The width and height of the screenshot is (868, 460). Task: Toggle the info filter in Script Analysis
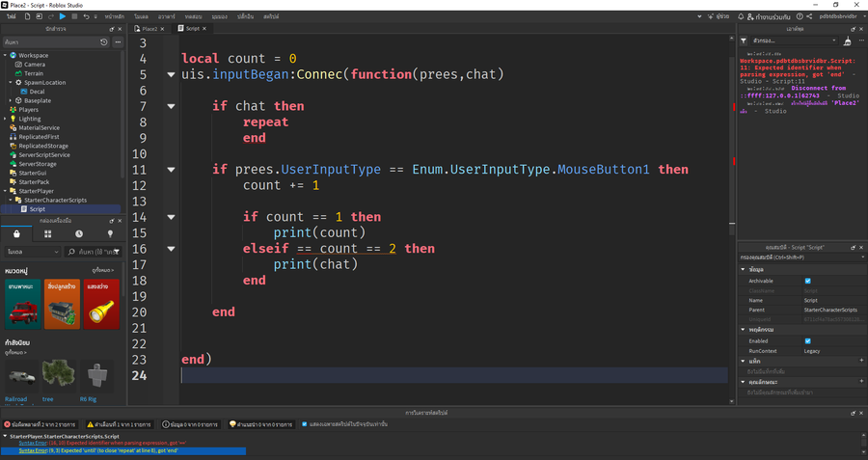[x=190, y=424]
